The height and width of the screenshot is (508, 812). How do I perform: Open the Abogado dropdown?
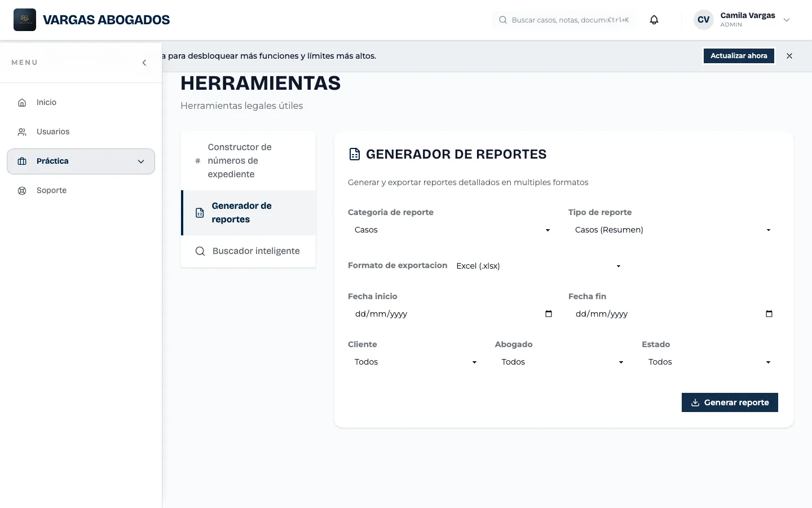(x=562, y=362)
